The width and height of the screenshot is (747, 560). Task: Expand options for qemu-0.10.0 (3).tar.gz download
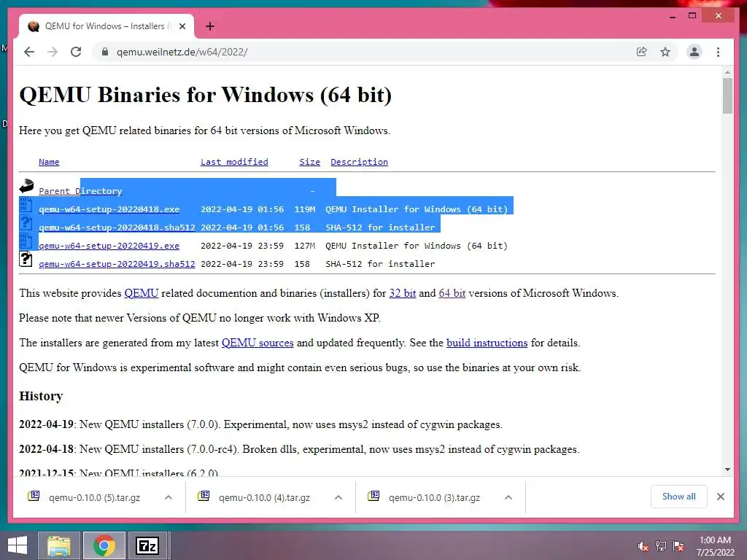[x=508, y=497]
